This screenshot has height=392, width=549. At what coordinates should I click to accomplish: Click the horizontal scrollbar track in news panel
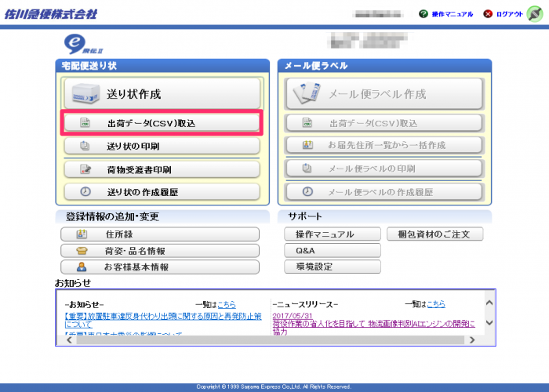(x=271, y=339)
